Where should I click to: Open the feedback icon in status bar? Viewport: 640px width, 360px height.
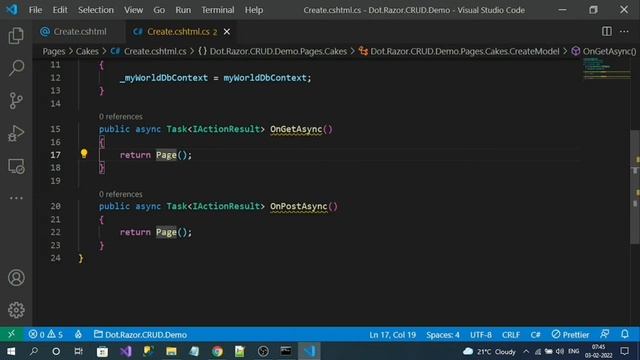(x=604, y=334)
